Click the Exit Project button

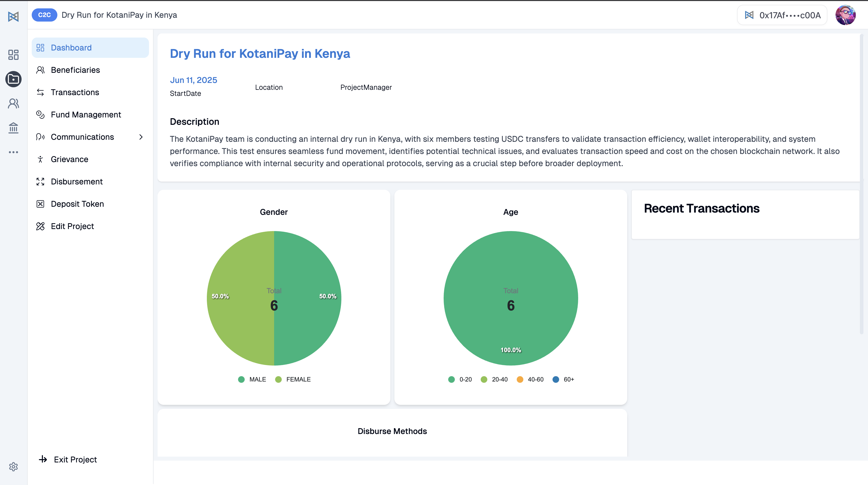pos(68,459)
